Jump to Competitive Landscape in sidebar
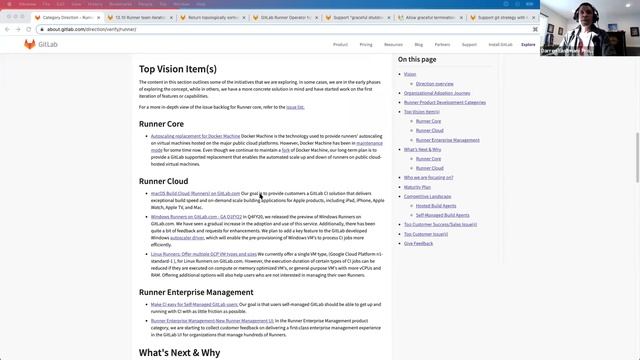640x360 pixels. click(427, 196)
